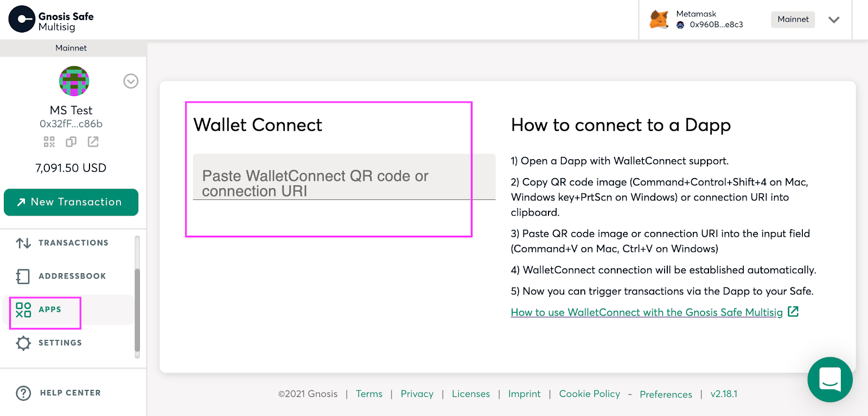Open the Privacy footer link
Screen dimensions: 868x416
click(417, 394)
